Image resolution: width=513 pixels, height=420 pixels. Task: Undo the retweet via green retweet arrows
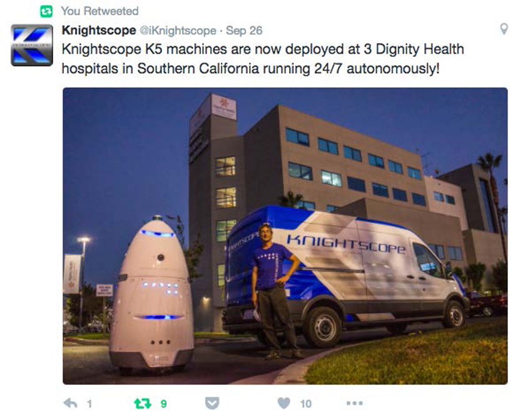(143, 404)
